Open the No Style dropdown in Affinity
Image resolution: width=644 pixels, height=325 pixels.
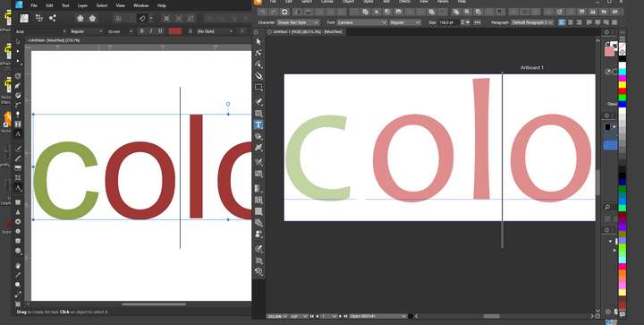click(215, 31)
